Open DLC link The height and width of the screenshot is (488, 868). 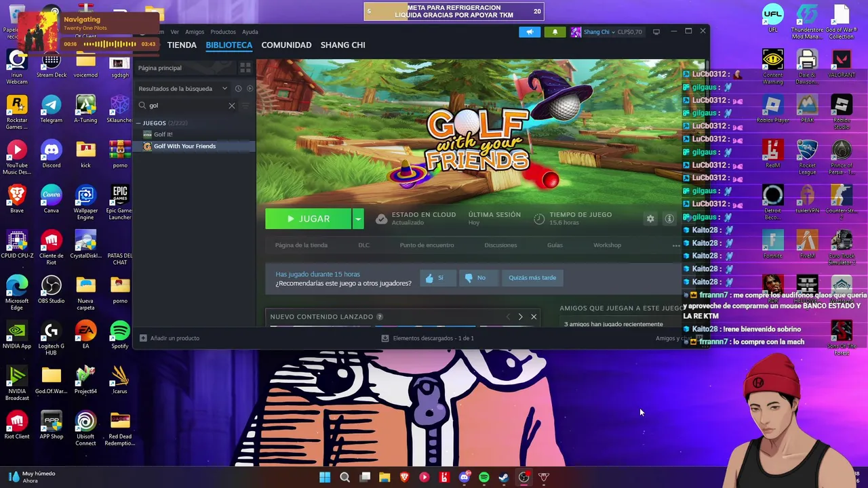[363, 245]
